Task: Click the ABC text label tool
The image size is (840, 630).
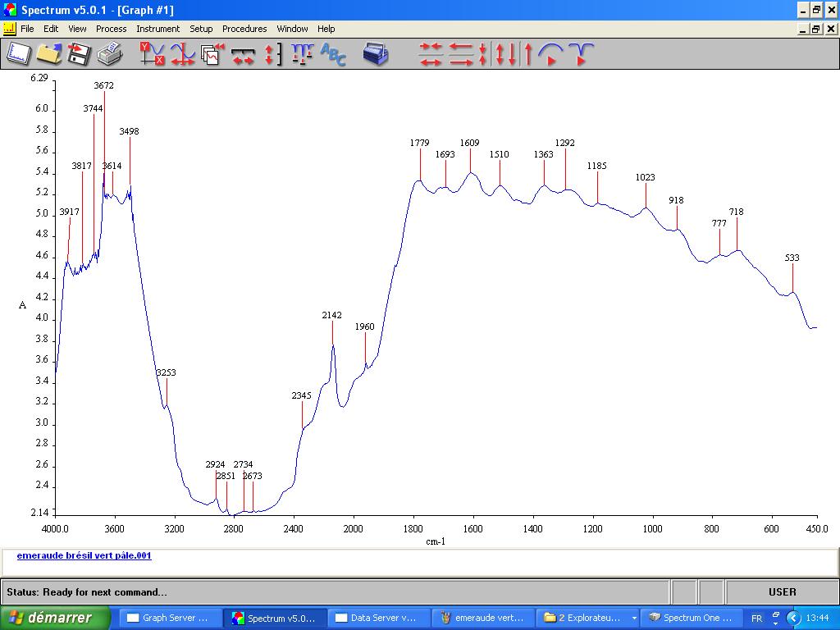Action: [x=333, y=54]
